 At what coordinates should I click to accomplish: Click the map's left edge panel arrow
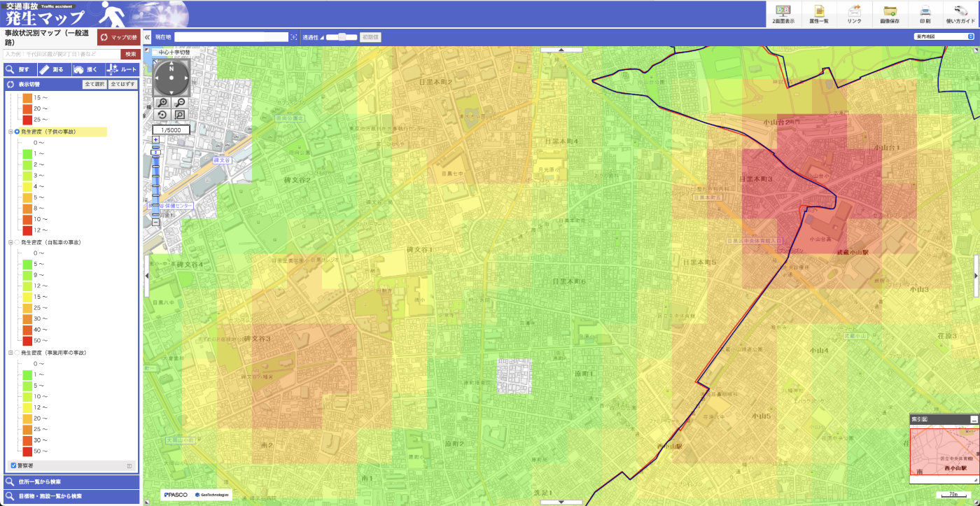[x=146, y=275]
